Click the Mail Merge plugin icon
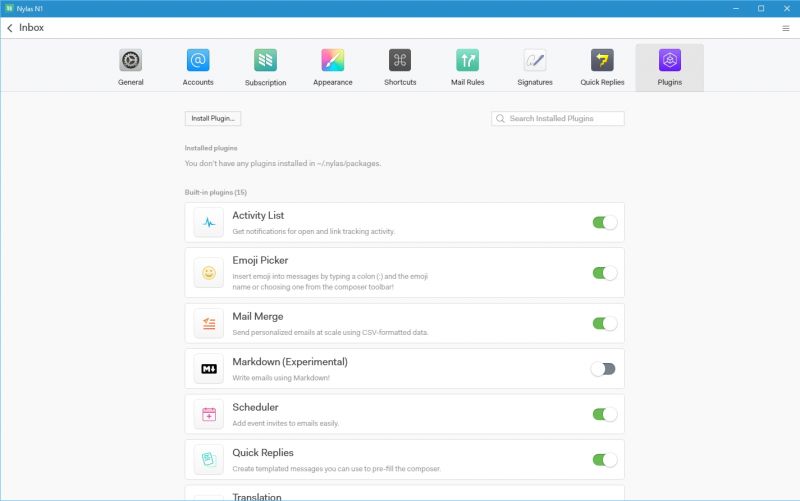 tap(209, 323)
